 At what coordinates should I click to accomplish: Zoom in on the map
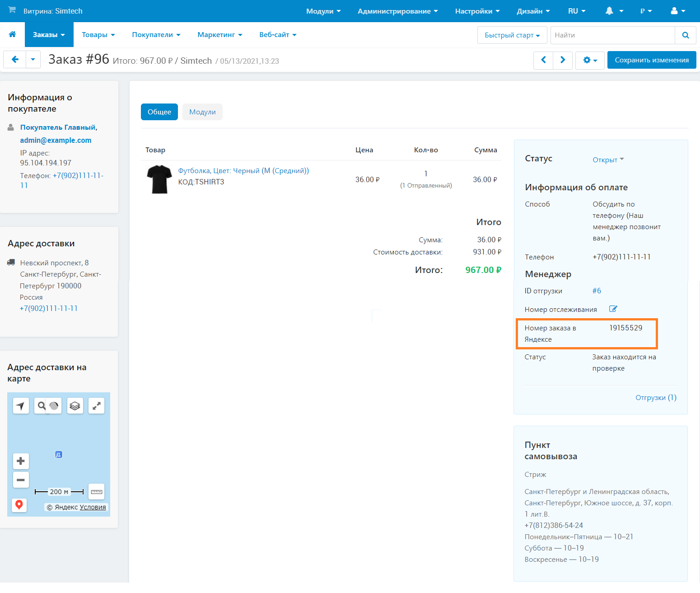21,461
